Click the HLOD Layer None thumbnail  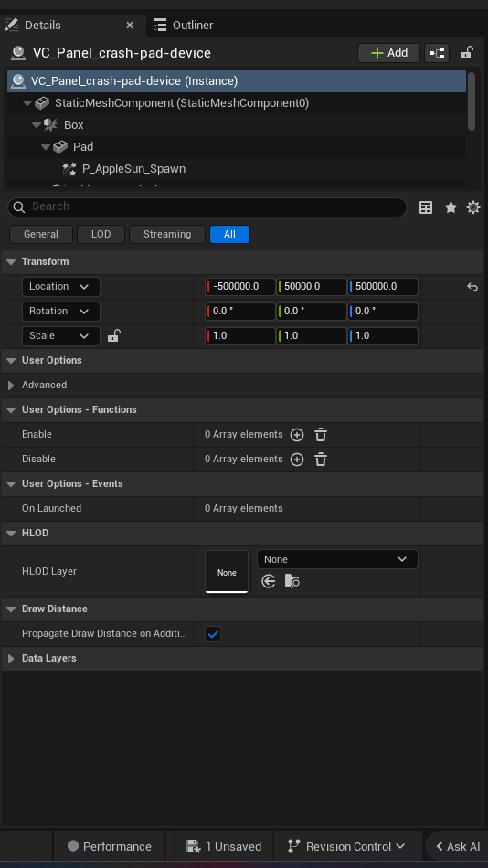[227, 572]
